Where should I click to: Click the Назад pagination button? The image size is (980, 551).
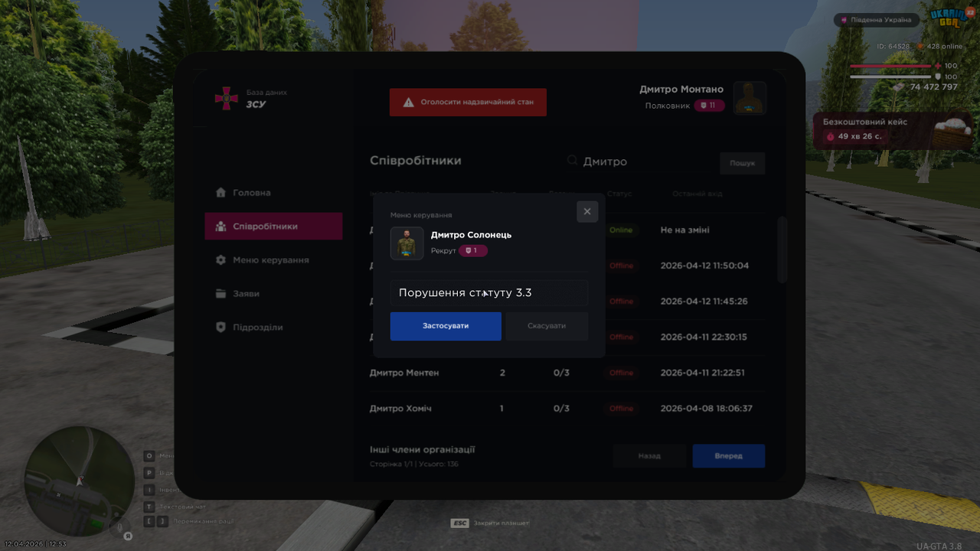tap(649, 456)
